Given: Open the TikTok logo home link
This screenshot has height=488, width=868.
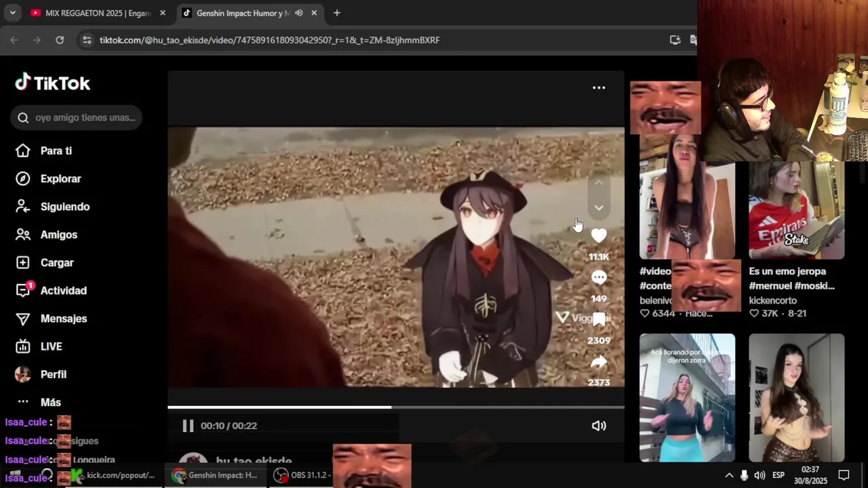Looking at the screenshot, I should tap(53, 83).
